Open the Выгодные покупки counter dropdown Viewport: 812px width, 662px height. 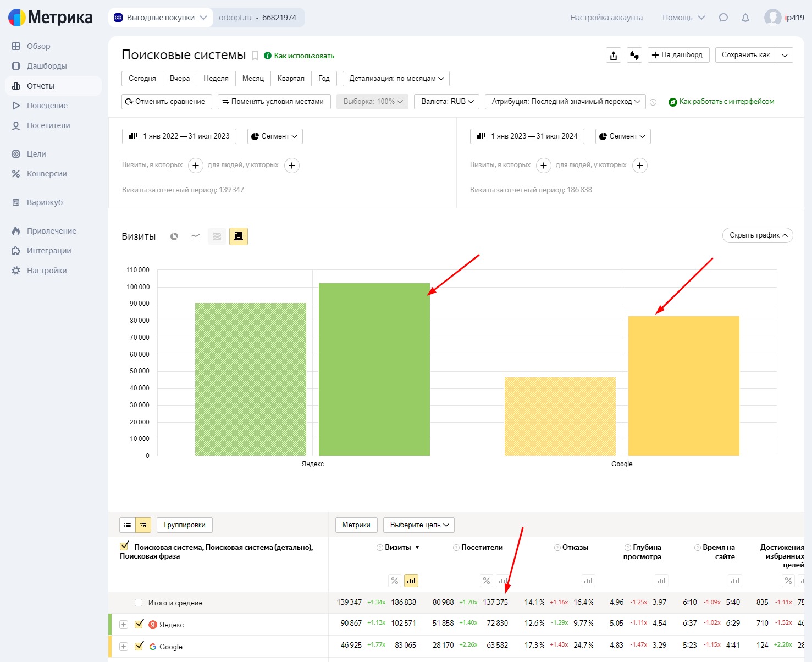tap(161, 18)
